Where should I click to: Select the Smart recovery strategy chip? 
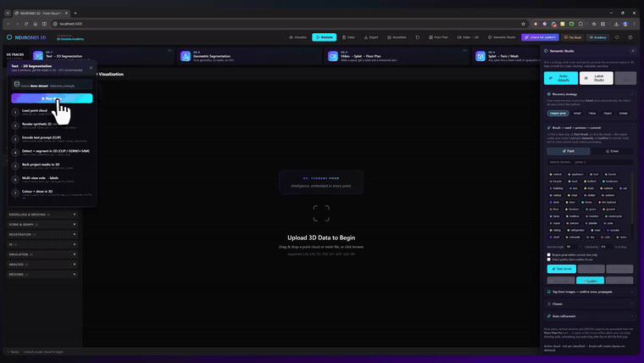click(x=577, y=113)
